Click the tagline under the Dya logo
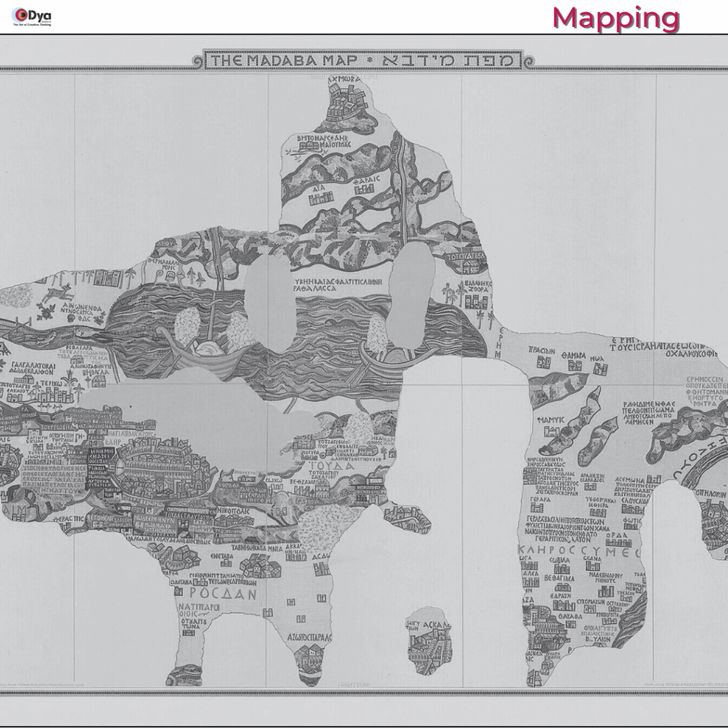The image size is (728, 728). coord(31,23)
